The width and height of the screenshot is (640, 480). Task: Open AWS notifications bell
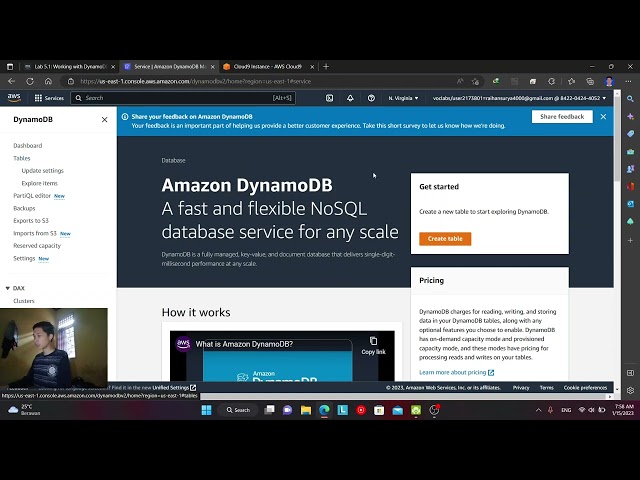click(350, 98)
